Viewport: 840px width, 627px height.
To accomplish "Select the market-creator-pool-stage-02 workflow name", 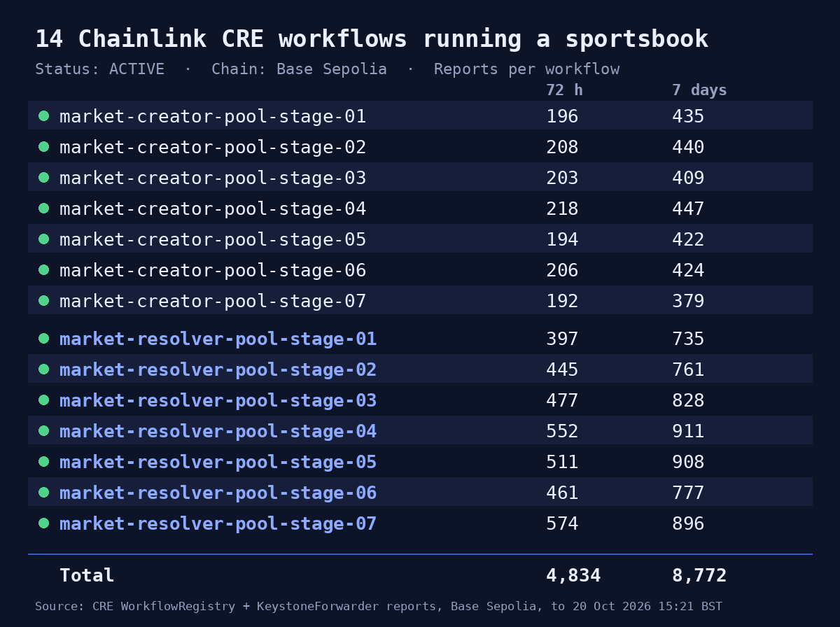I will click(x=213, y=148).
